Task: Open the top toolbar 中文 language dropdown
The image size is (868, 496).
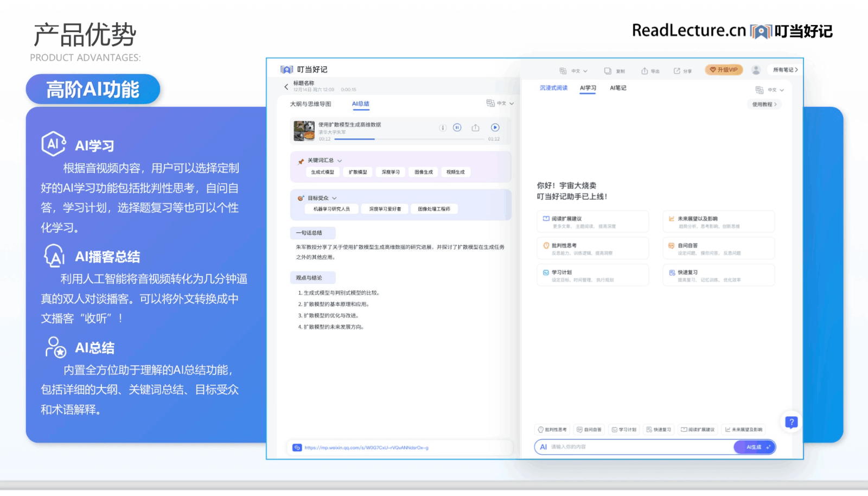Action: 579,71
